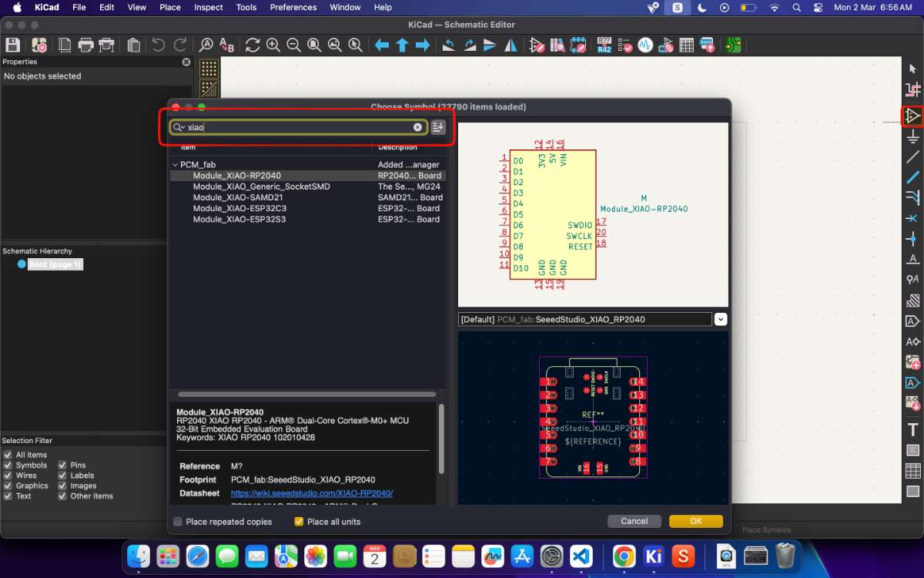
Task: Select the Draw Buses tool
Action: pos(913,177)
